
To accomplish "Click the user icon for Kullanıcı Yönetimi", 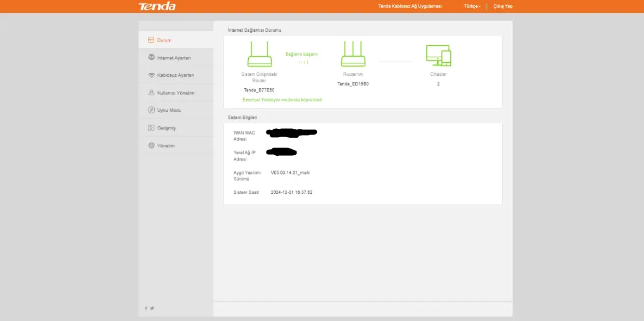I will [x=151, y=92].
